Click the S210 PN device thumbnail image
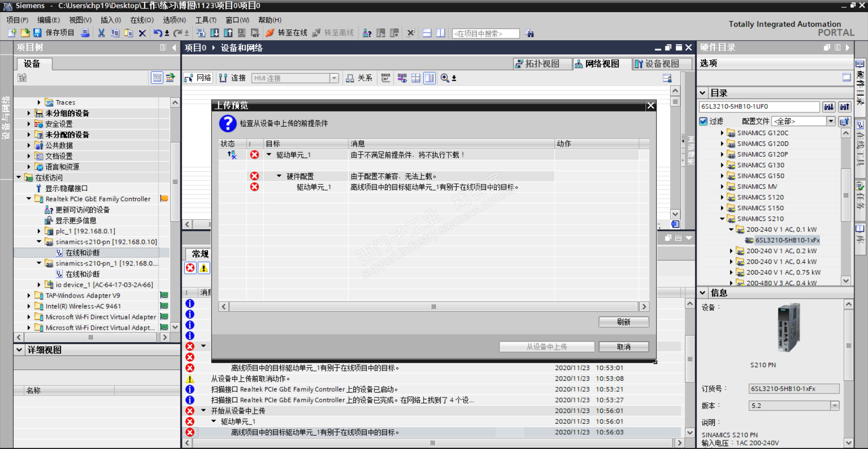The height and width of the screenshot is (449, 868). click(x=788, y=328)
